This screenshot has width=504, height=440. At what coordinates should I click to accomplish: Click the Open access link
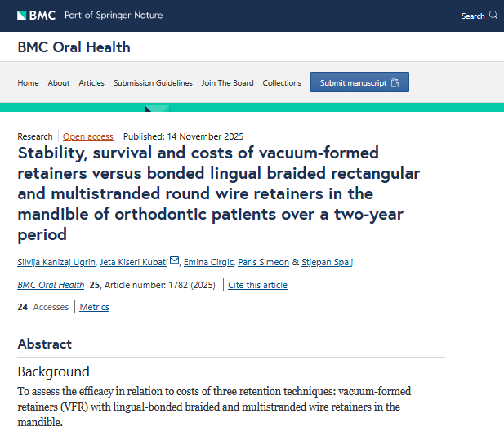(x=88, y=136)
